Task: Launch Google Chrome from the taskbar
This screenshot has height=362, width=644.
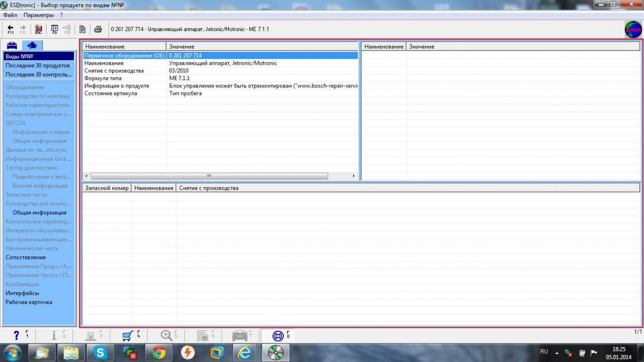Action: 158,352
